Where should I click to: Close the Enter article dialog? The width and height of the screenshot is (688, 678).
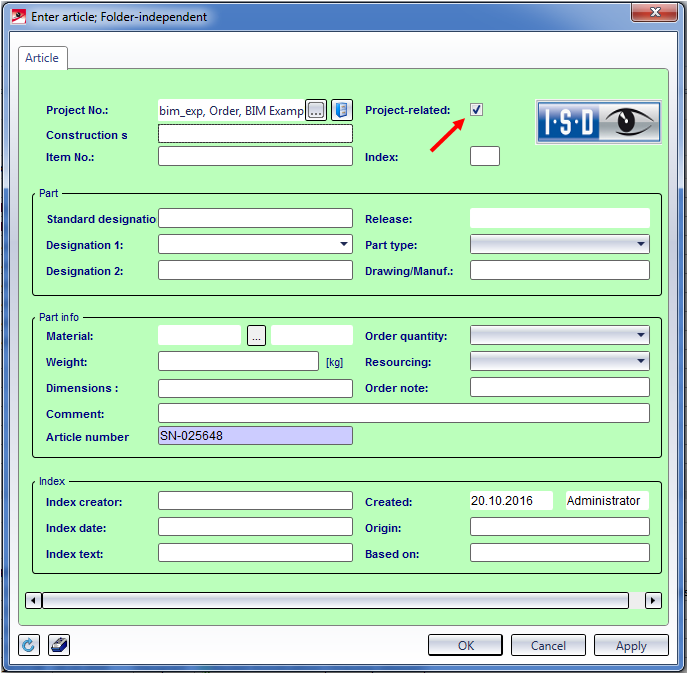[x=654, y=12]
